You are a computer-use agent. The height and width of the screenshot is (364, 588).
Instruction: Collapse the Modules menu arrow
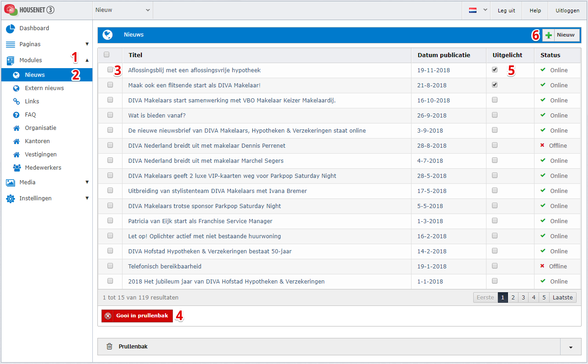click(x=87, y=60)
